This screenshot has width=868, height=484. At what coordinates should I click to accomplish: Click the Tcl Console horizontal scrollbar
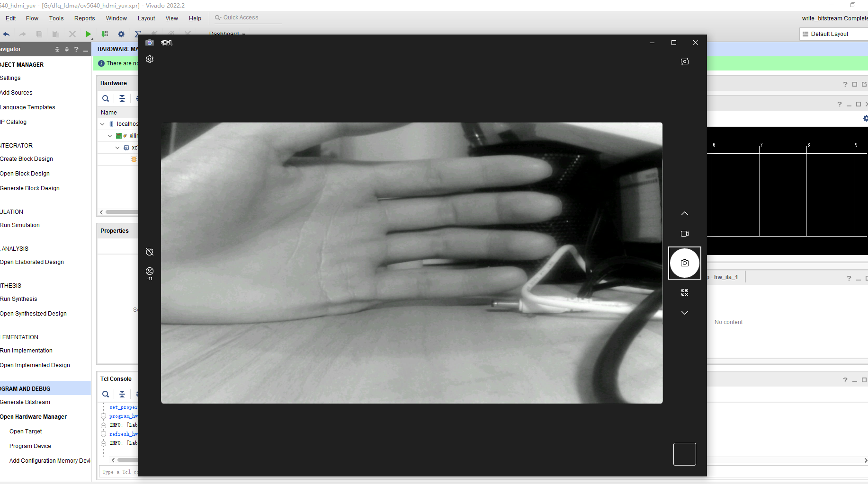tap(127, 460)
